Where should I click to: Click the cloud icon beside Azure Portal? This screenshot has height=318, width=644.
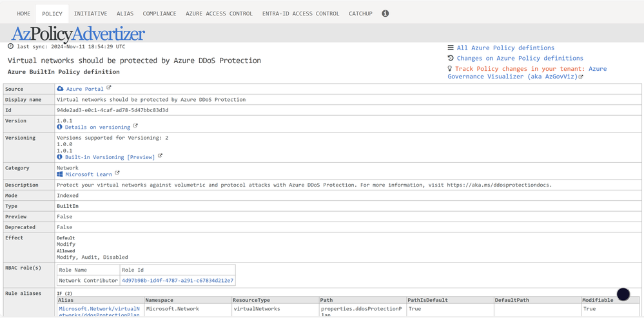pos(61,89)
